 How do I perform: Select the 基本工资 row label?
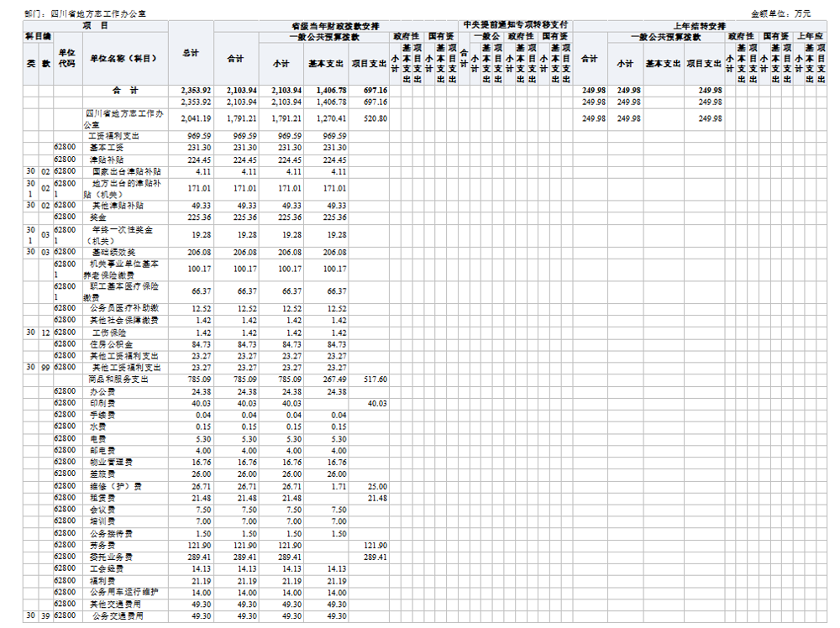(106, 147)
